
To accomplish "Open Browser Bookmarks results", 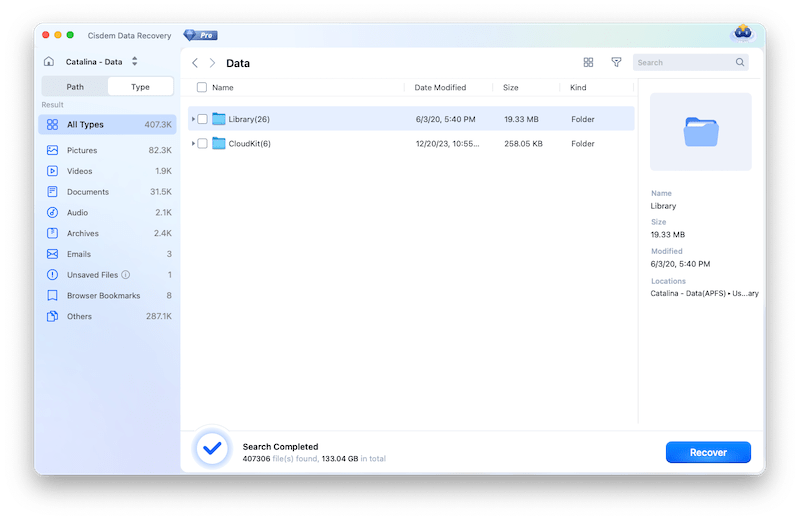I will 102,296.
